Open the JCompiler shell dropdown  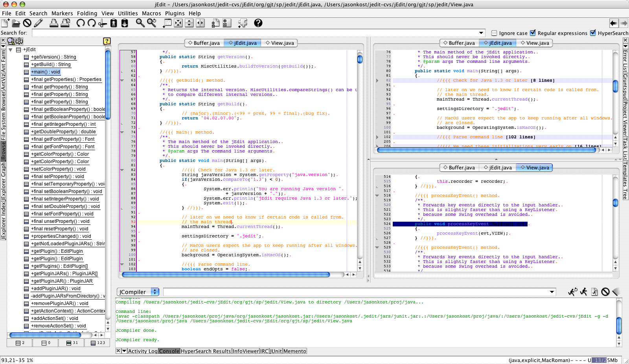155,292
